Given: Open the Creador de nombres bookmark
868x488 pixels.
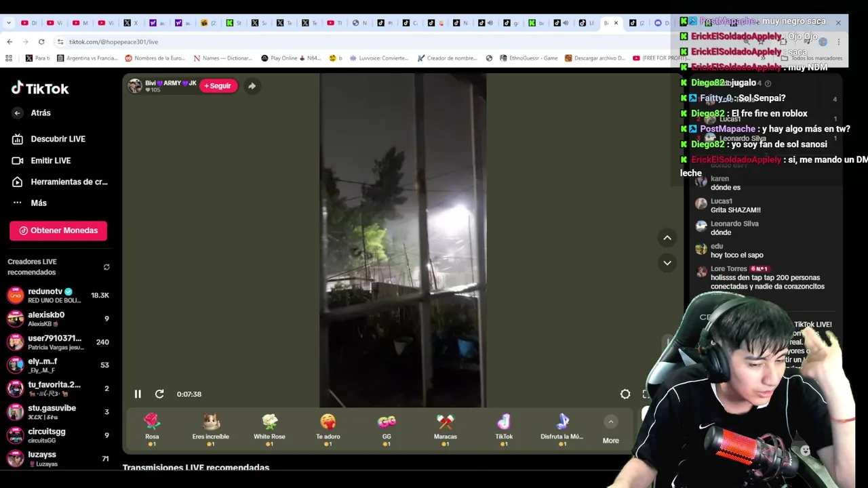Looking at the screenshot, I should pos(448,58).
